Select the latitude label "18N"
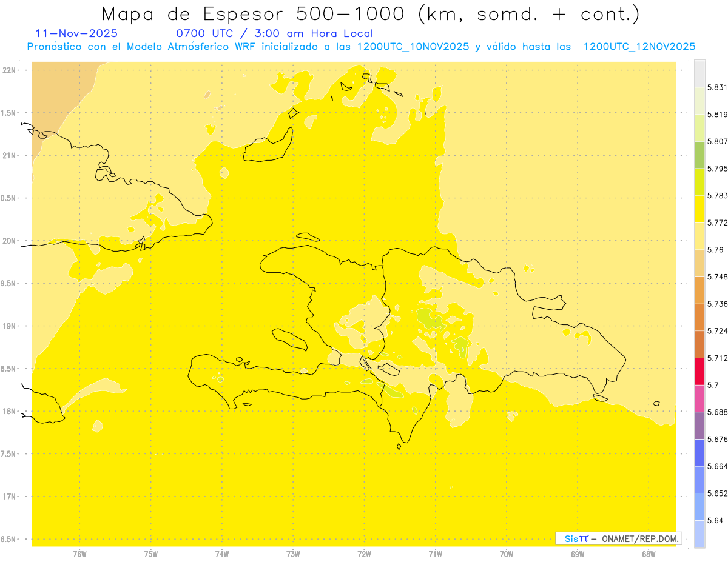 (9, 411)
